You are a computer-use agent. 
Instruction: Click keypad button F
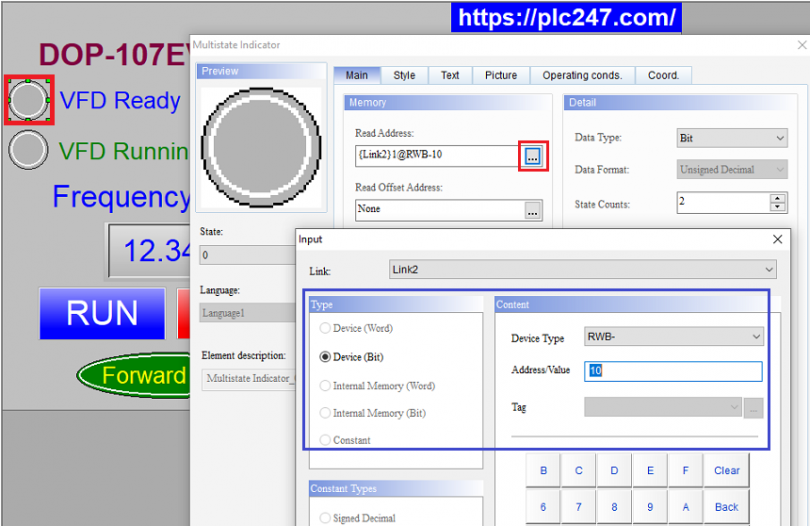point(686,471)
